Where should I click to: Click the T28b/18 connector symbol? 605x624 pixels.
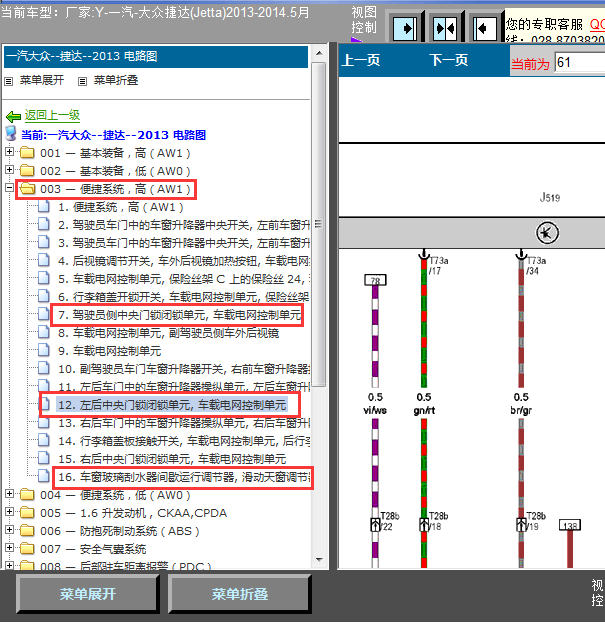(424, 525)
